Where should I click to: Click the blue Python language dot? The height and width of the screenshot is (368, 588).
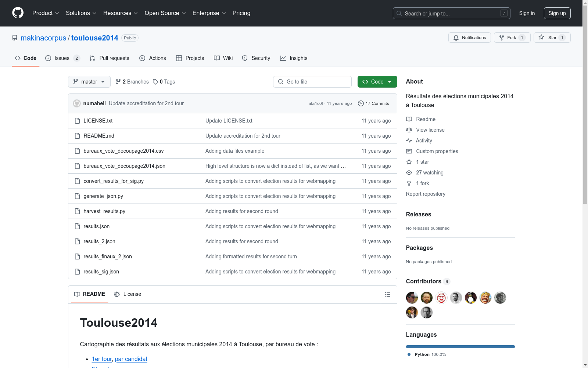(x=409, y=354)
